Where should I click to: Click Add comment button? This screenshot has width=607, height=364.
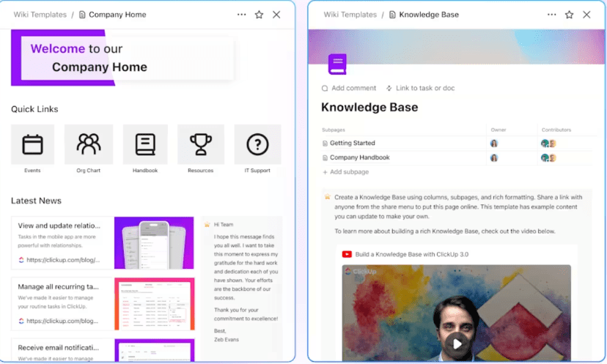coord(349,88)
